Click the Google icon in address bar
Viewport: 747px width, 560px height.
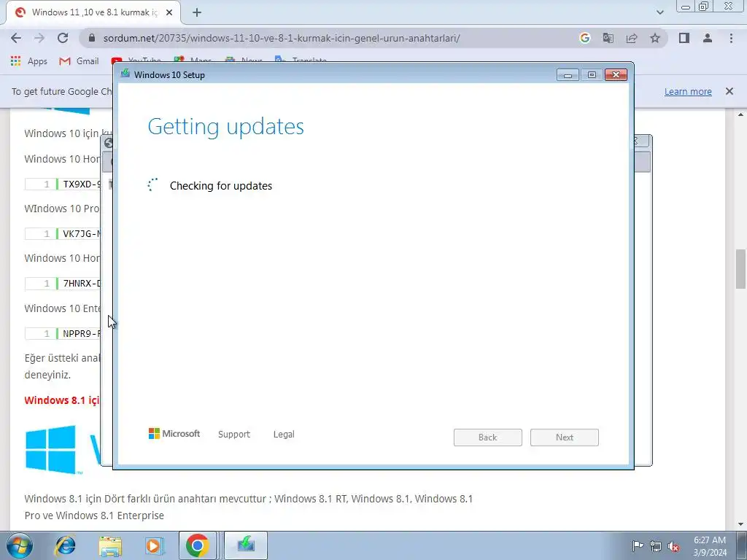pyautogui.click(x=584, y=38)
